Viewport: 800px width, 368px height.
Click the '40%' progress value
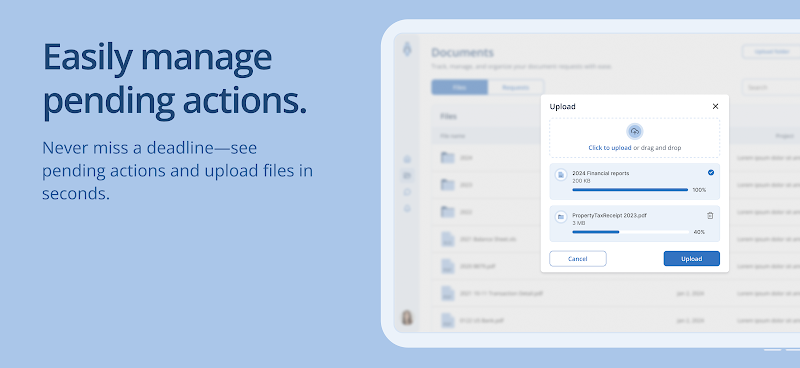(x=699, y=232)
